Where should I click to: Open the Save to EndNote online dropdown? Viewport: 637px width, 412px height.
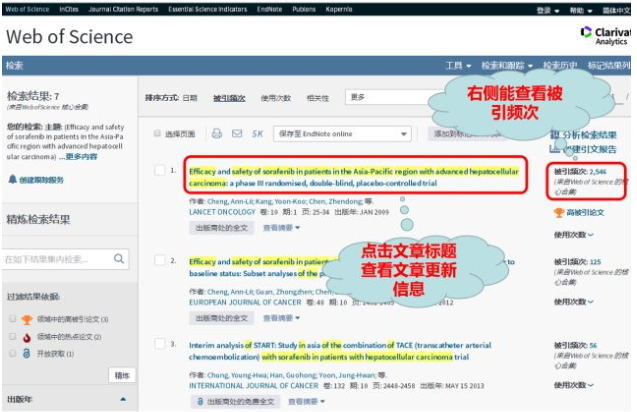(342, 134)
